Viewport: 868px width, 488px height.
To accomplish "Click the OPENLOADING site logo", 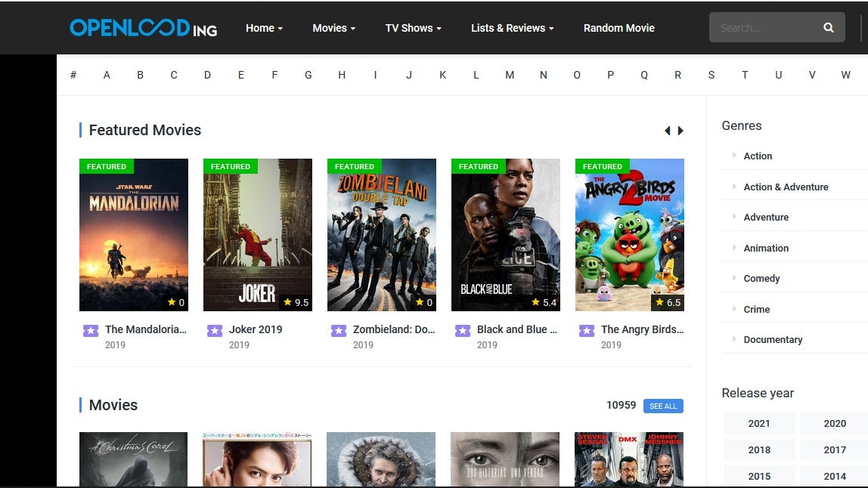I will click(x=144, y=28).
